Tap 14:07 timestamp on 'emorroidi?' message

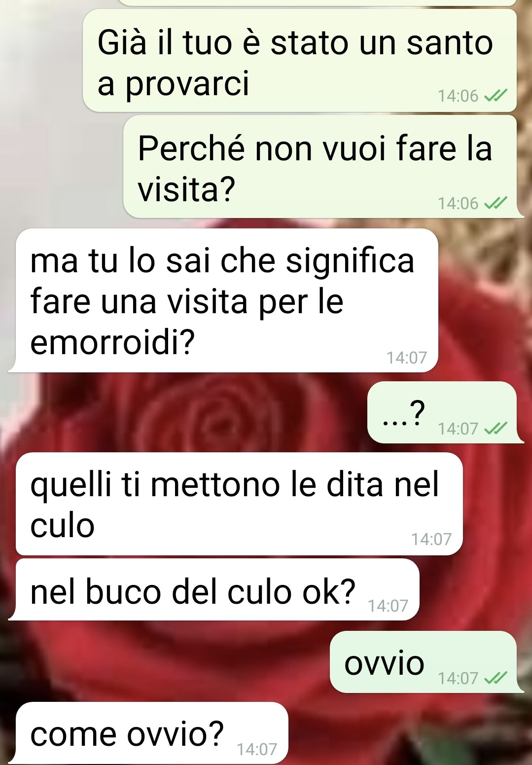pos(407,358)
